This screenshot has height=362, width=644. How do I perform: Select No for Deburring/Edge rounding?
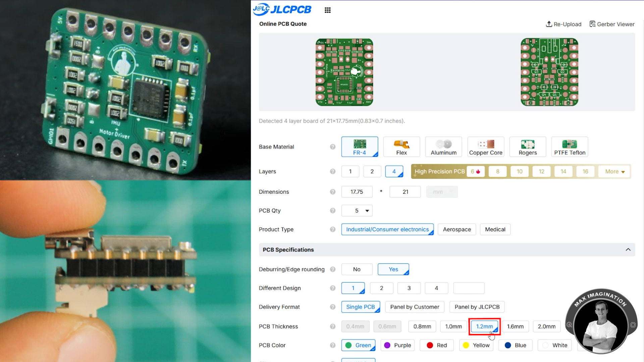click(x=357, y=269)
